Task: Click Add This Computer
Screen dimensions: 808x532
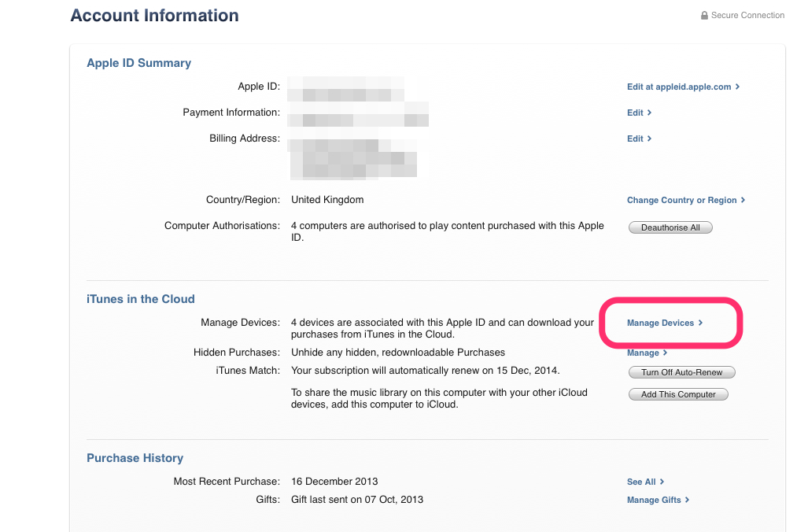Action: point(677,393)
